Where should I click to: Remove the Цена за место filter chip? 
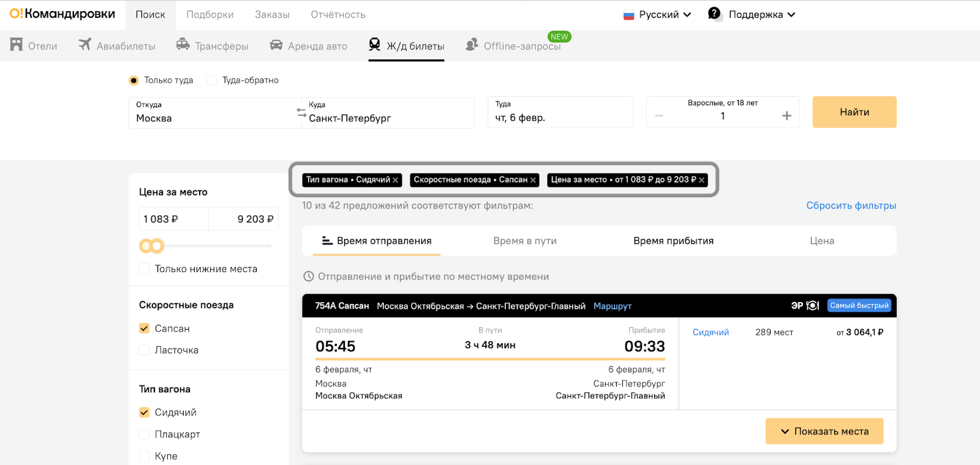click(701, 180)
